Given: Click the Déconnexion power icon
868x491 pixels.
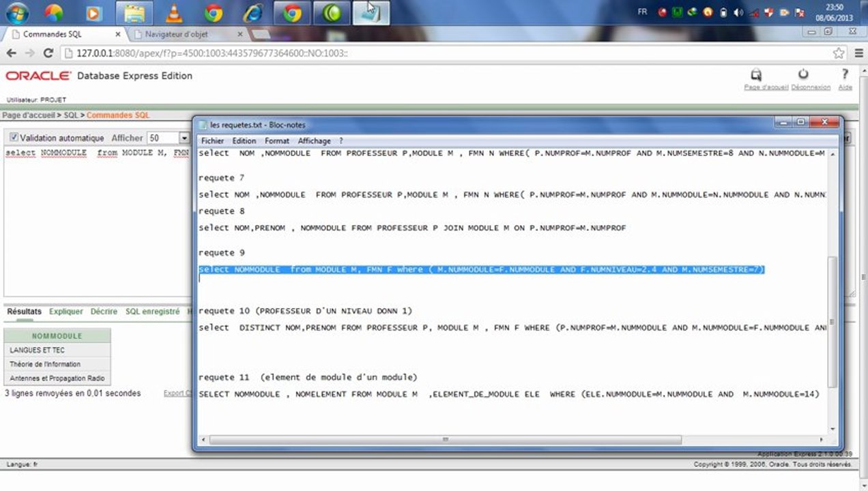Looking at the screenshot, I should point(803,74).
